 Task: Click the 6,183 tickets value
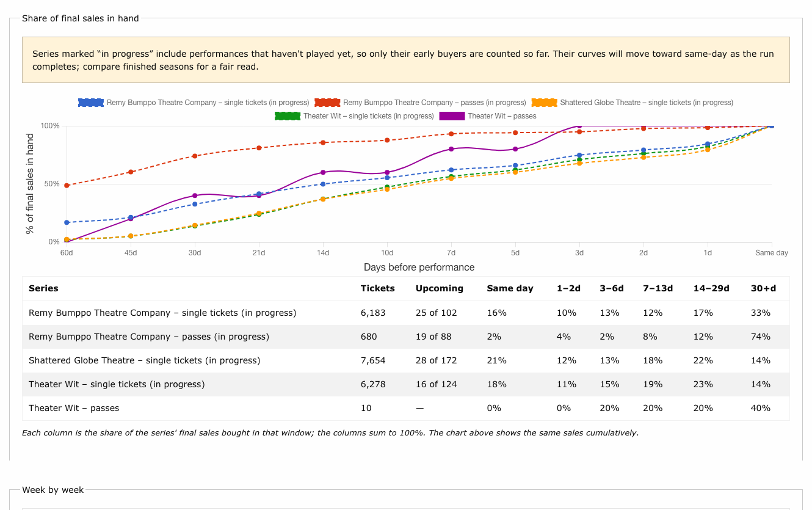pos(373,313)
